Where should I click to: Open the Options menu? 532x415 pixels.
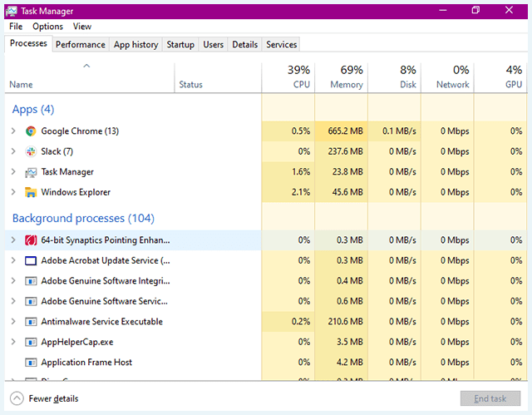pos(48,27)
